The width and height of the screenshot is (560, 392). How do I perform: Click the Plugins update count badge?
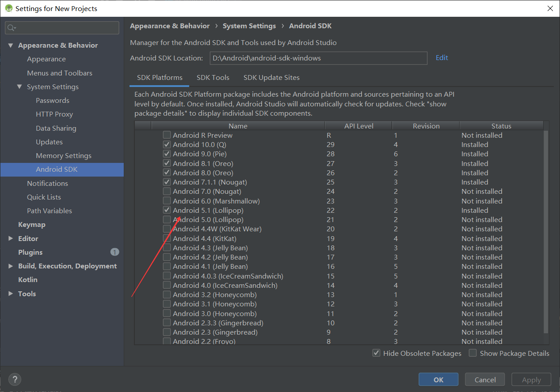click(114, 252)
